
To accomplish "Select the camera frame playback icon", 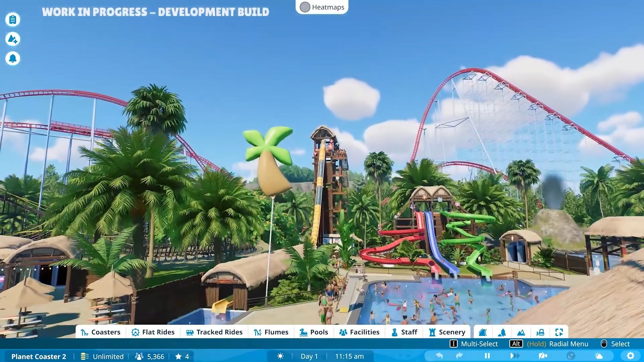I will click(559, 332).
